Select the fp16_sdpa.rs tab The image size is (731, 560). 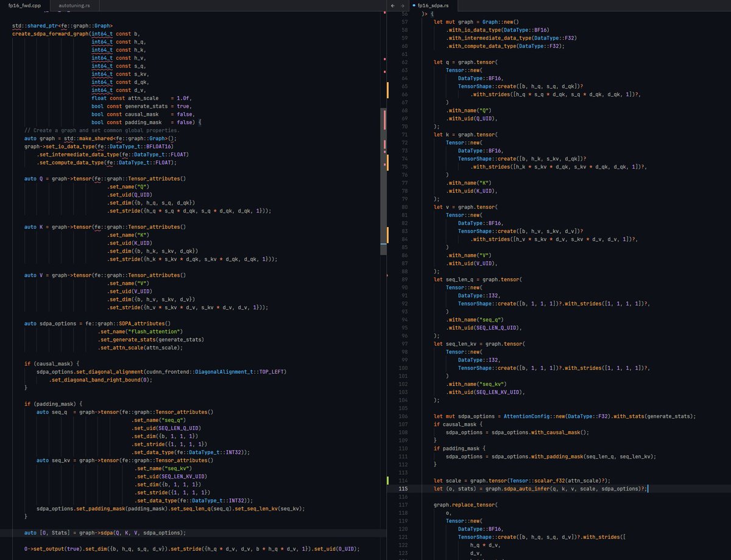[434, 5]
